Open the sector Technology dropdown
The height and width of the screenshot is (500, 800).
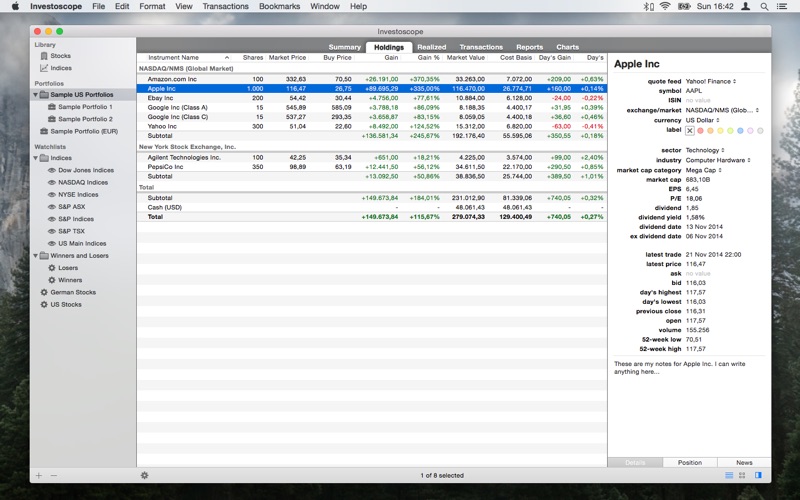[x=705, y=150]
